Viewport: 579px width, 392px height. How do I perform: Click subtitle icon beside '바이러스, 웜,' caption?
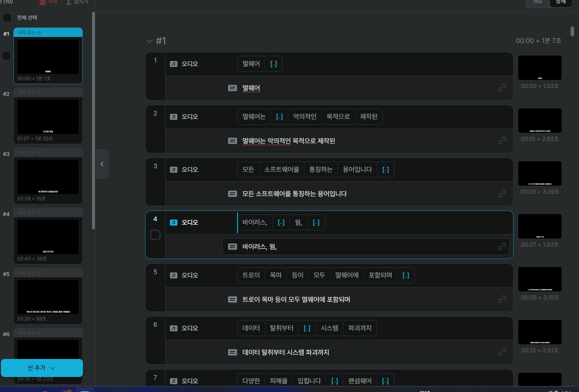tap(233, 247)
